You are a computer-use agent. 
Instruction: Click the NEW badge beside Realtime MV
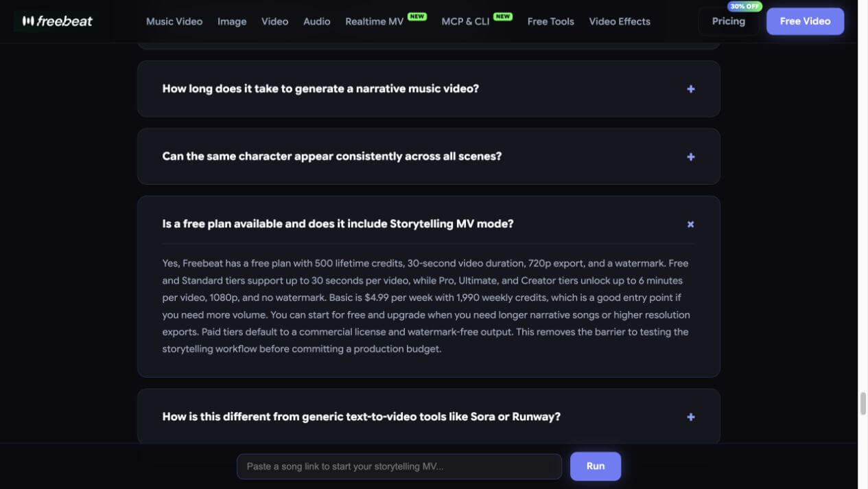pyautogui.click(x=417, y=16)
